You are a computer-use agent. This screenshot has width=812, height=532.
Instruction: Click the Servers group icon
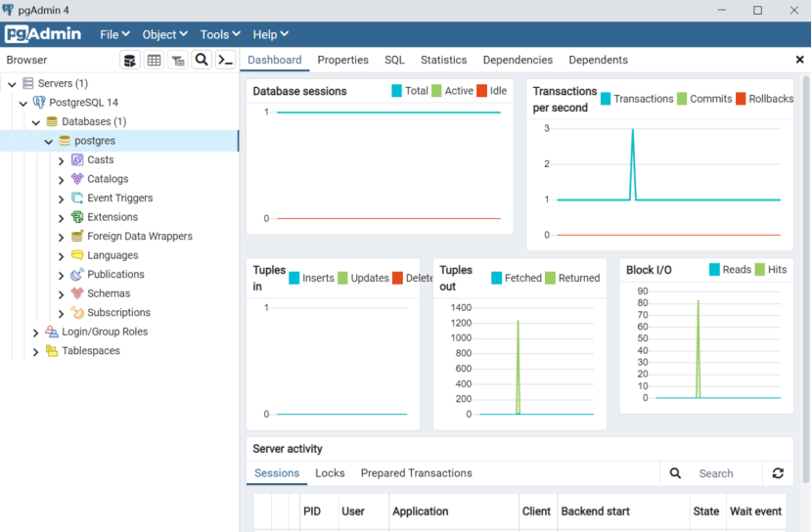pyautogui.click(x=28, y=83)
